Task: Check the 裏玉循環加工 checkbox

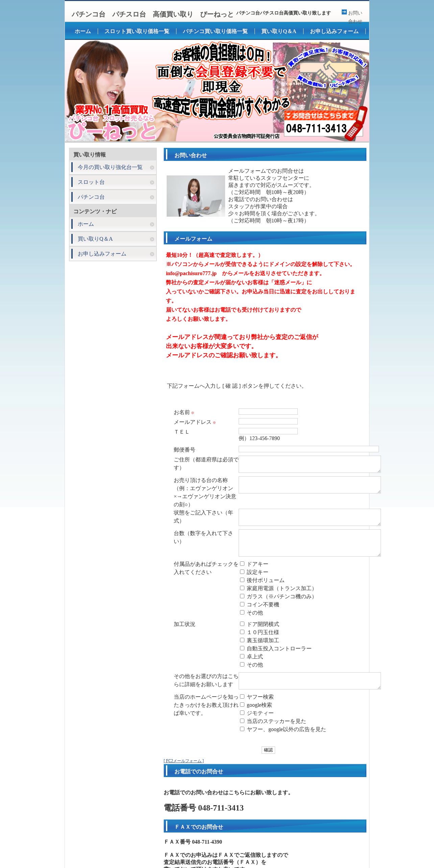Action: pos(242,640)
